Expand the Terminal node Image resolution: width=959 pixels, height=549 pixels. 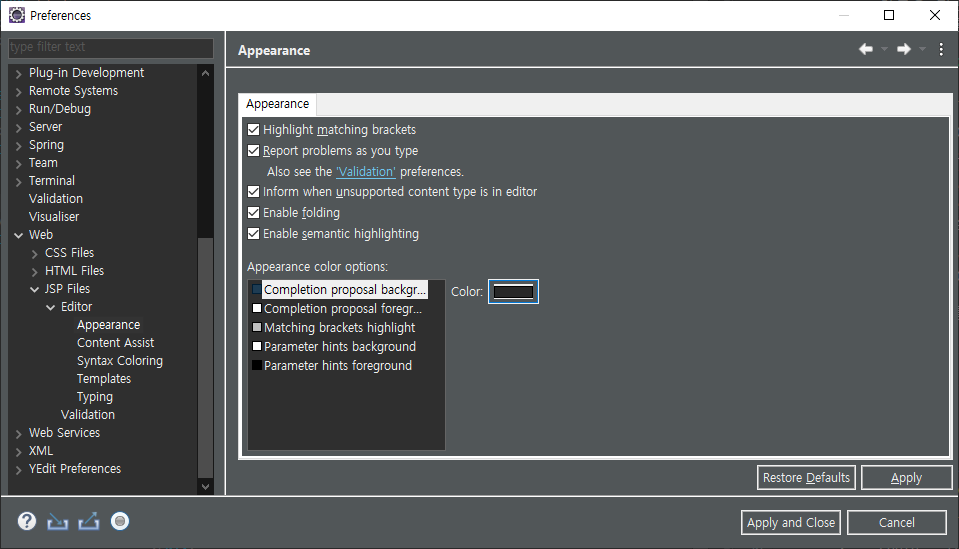click(18, 182)
